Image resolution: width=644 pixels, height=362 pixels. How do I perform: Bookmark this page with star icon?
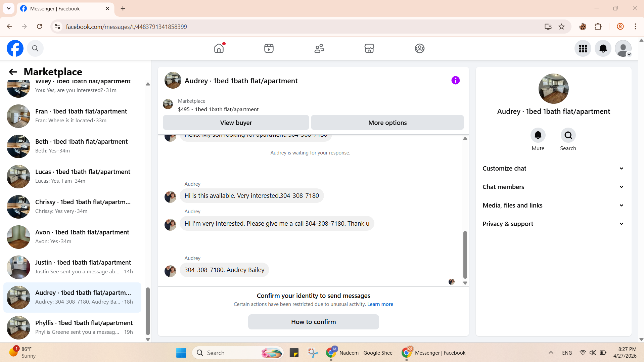click(562, 27)
